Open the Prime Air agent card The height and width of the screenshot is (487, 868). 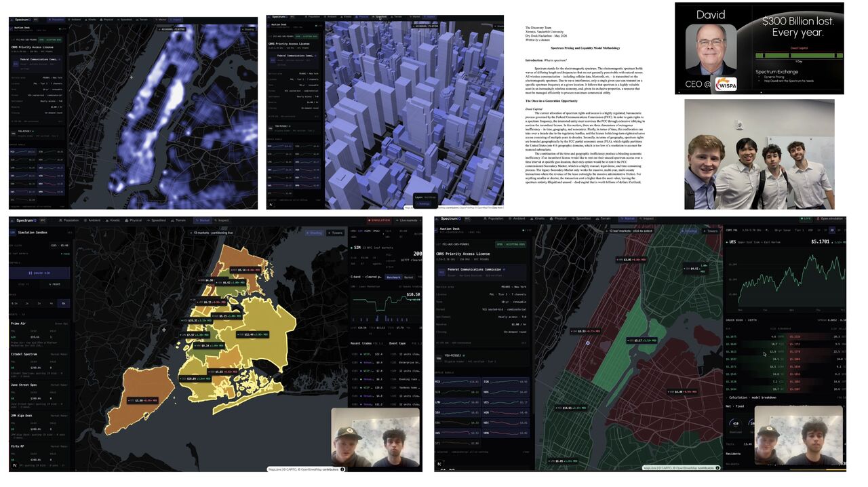pyautogui.click(x=39, y=334)
